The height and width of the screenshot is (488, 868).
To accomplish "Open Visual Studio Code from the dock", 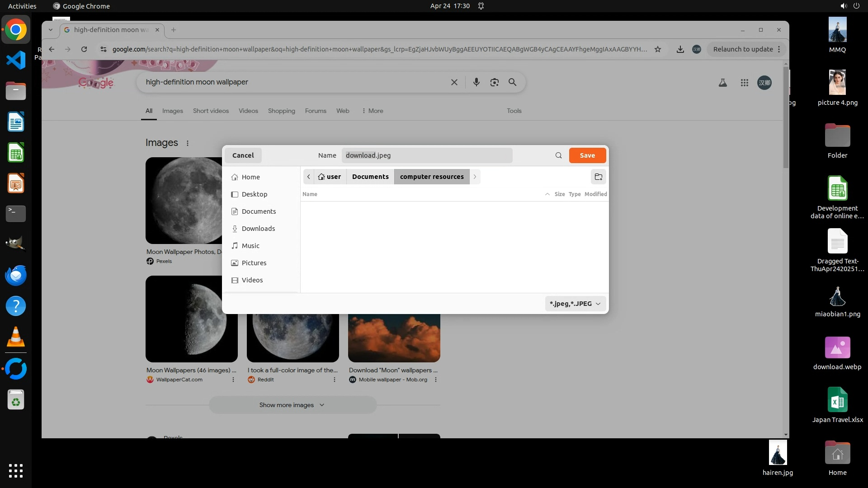I will (16, 60).
